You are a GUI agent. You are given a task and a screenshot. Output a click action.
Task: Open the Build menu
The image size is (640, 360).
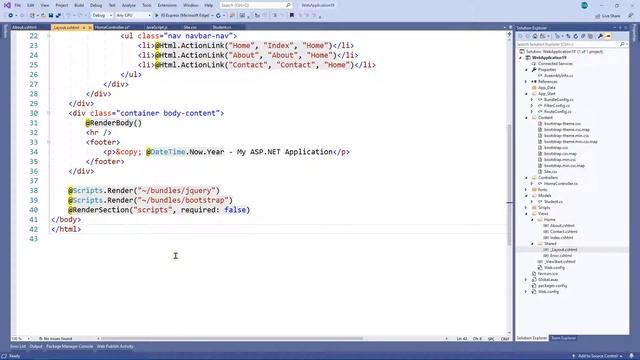tap(79, 5)
